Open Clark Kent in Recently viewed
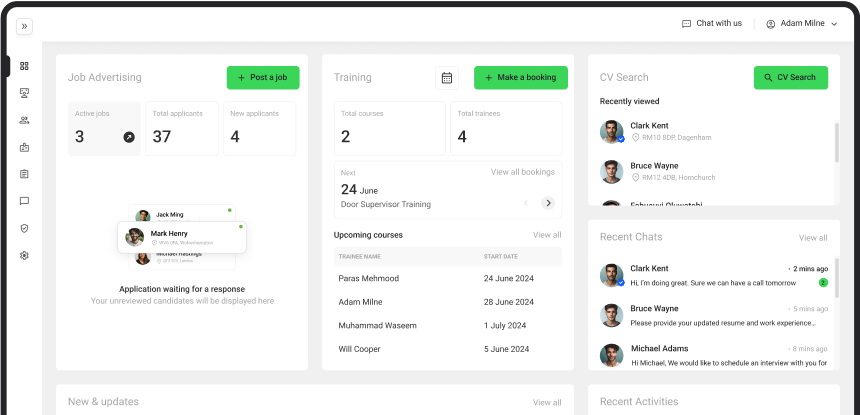 pyautogui.click(x=716, y=132)
